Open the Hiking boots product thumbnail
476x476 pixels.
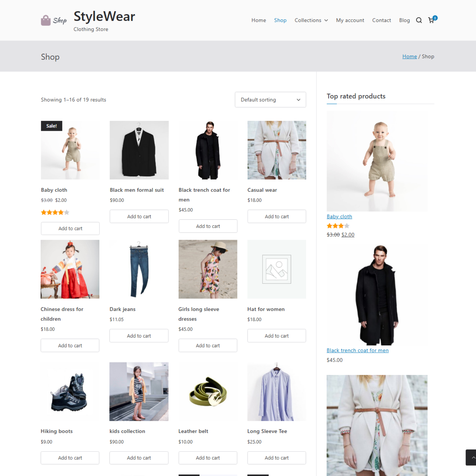point(70,392)
